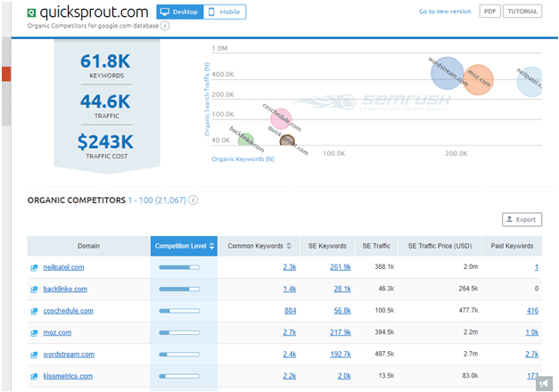This screenshot has width=559, height=392.
Task: Click paid keywords value 1.0k for moz.com
Action: pyautogui.click(x=532, y=332)
